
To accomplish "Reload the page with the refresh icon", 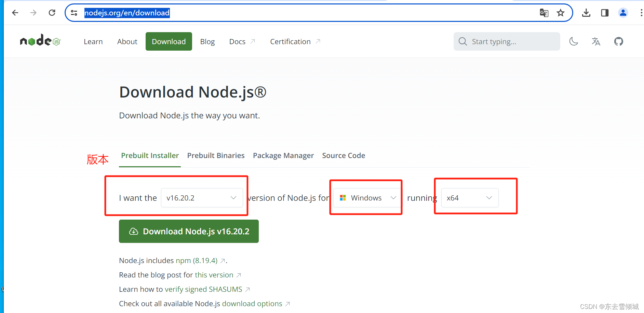I will click(52, 13).
